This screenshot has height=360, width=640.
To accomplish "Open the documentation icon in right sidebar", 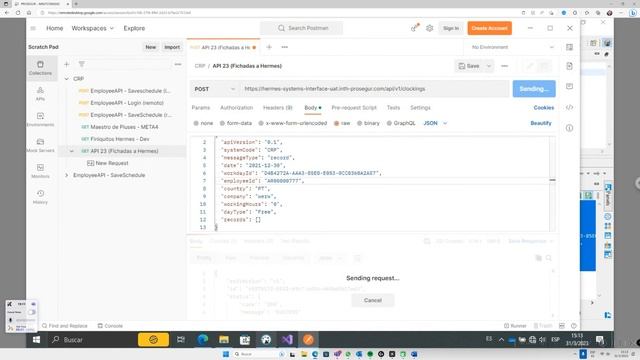I will click(x=569, y=66).
